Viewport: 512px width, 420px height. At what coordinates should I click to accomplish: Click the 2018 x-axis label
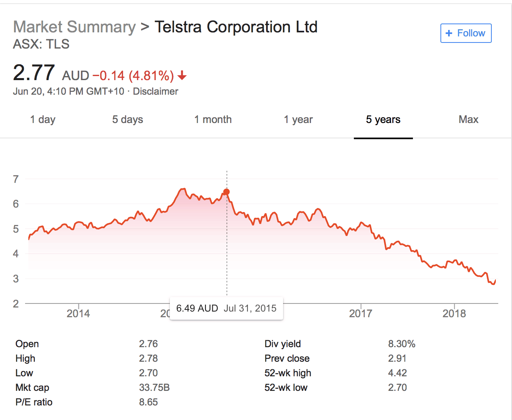coord(454,314)
